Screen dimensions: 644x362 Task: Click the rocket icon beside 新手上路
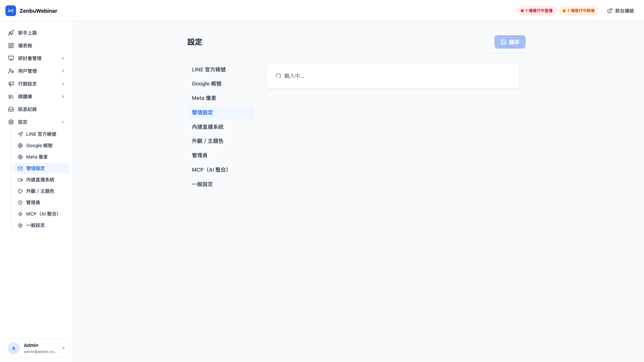coord(11,33)
